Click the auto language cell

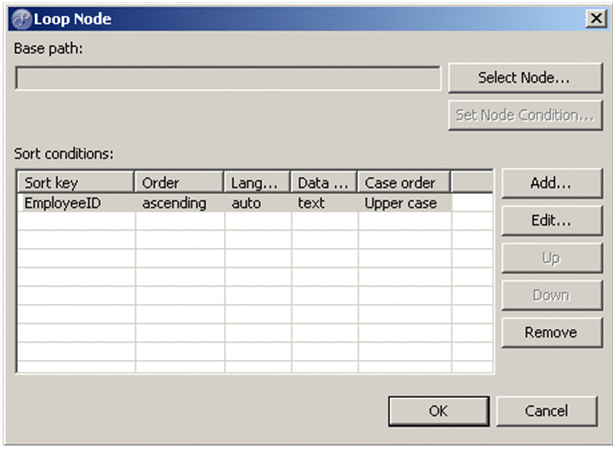[x=258, y=203]
